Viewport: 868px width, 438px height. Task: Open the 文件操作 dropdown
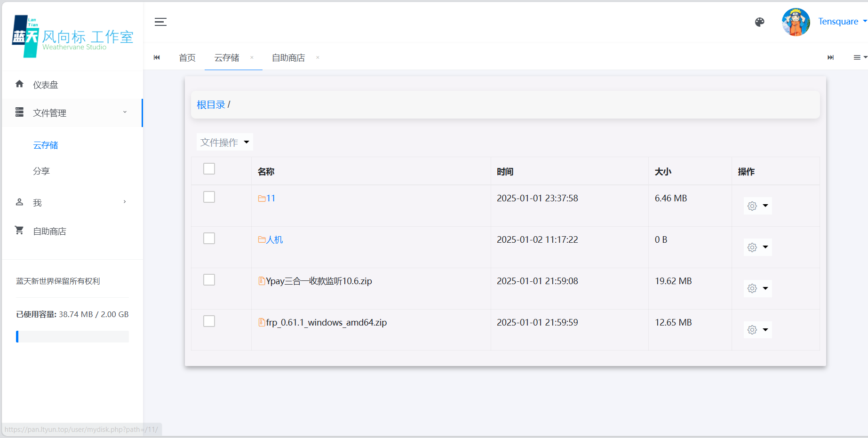[x=225, y=142]
